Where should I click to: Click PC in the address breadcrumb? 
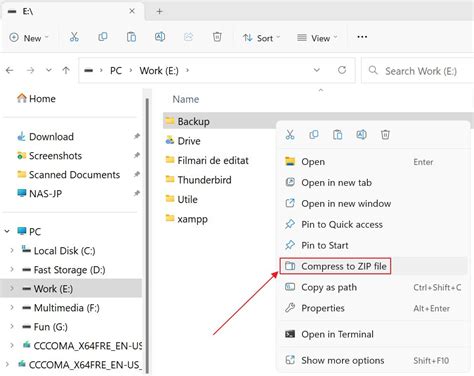116,70
